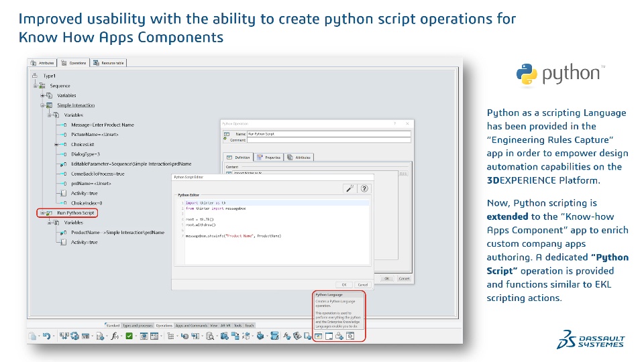644x362 pixels.
Task: Select 'PictureName=<Unset>' tree row
Action: (95, 135)
